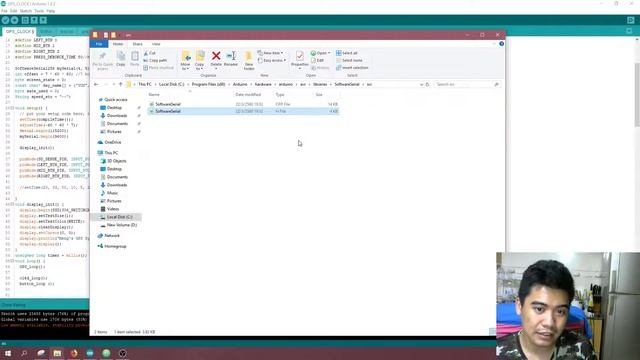Open the Copy to dropdown
The width and height of the screenshot is (640, 360).
pyautogui.click(x=200, y=67)
